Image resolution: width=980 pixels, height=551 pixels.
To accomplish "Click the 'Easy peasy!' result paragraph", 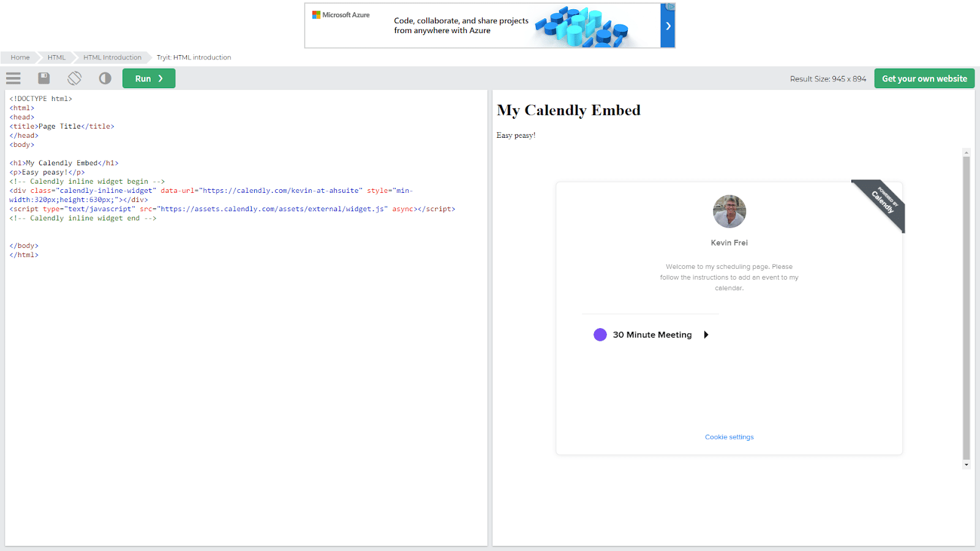I will (516, 135).
